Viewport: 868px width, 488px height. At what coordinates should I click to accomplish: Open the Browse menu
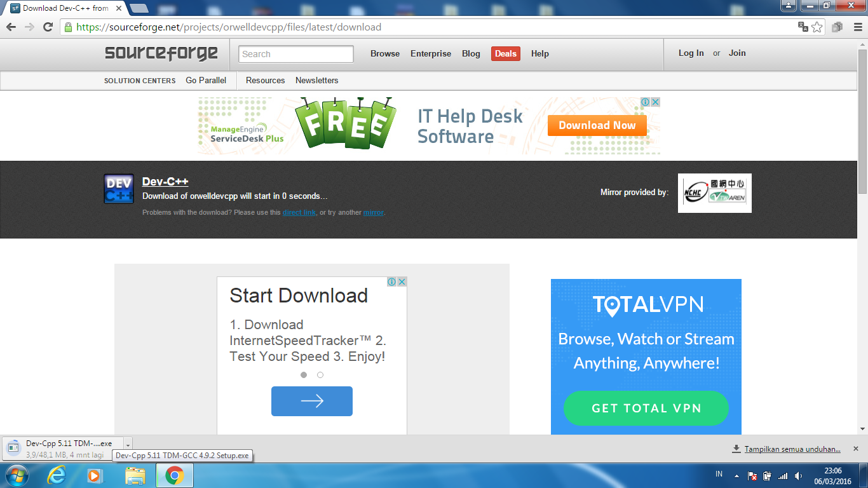385,53
